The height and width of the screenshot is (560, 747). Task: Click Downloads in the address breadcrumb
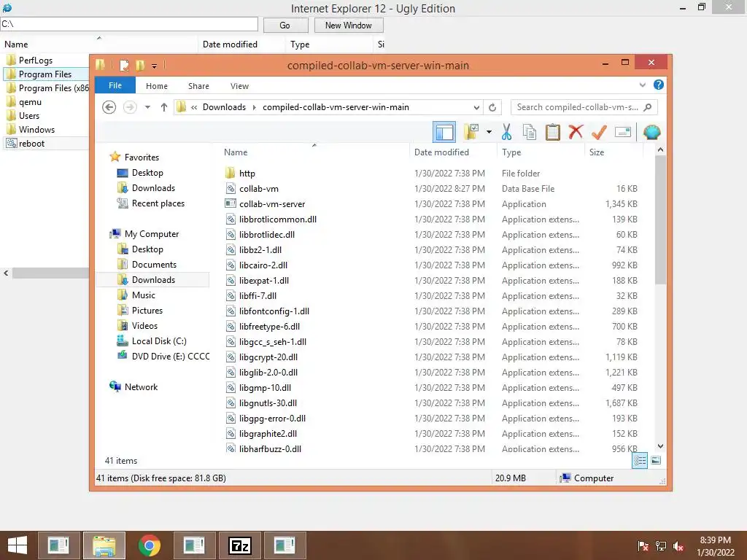click(x=224, y=107)
